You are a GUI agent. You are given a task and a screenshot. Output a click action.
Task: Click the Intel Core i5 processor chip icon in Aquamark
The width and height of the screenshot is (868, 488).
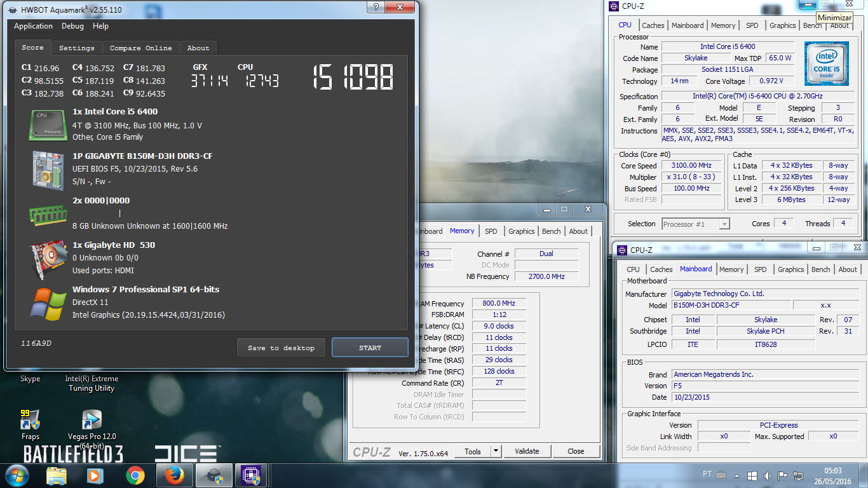pos(48,125)
